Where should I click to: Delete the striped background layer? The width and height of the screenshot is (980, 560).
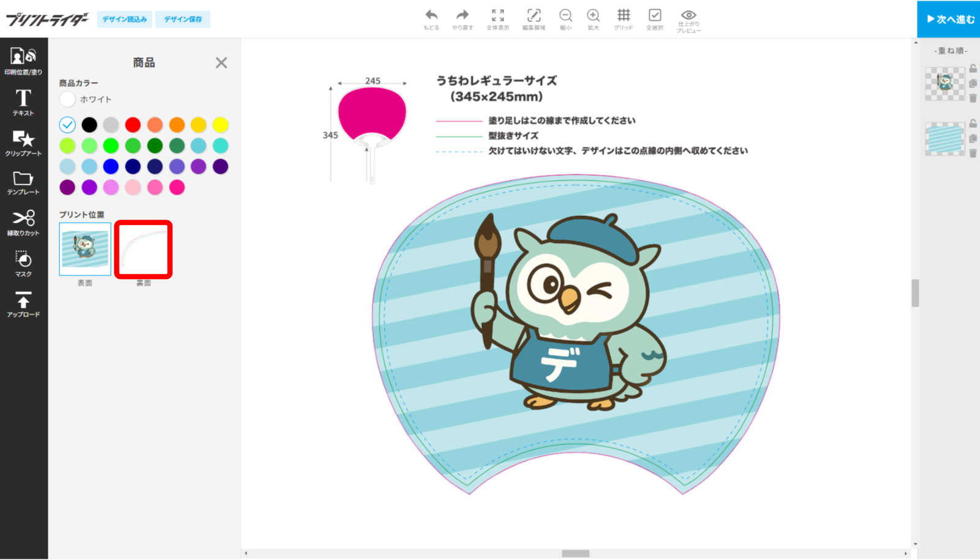(x=973, y=153)
